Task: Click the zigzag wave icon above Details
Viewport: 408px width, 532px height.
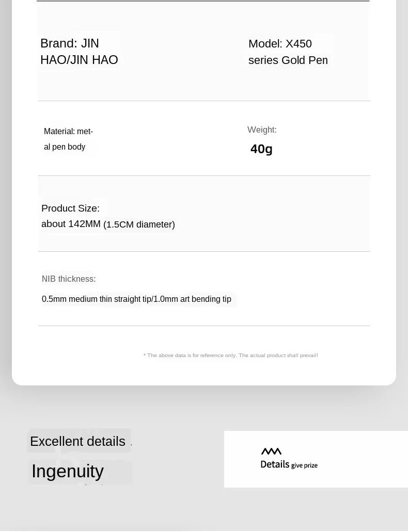Action: [271, 452]
